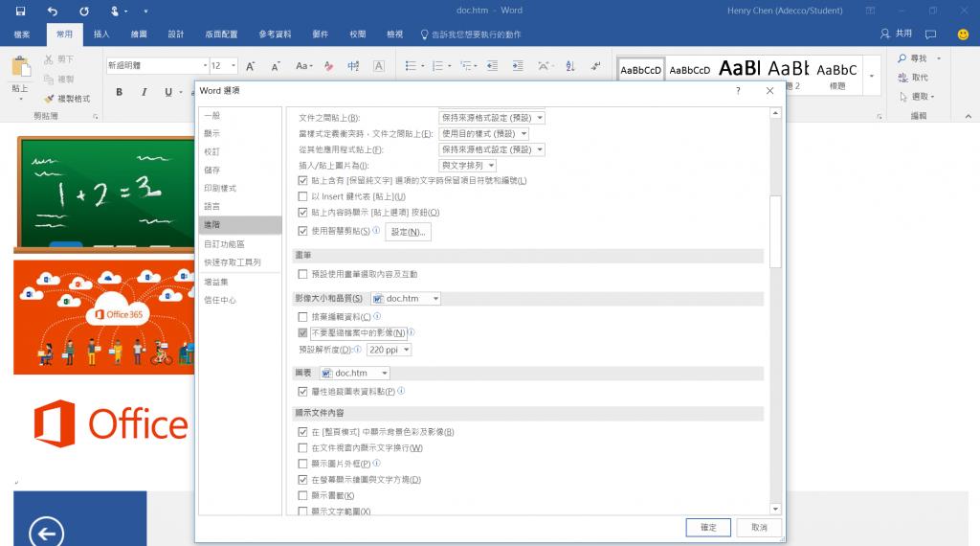This screenshot has height=546, width=980.
Task: Click the decrease indent icon
Action: 493,66
